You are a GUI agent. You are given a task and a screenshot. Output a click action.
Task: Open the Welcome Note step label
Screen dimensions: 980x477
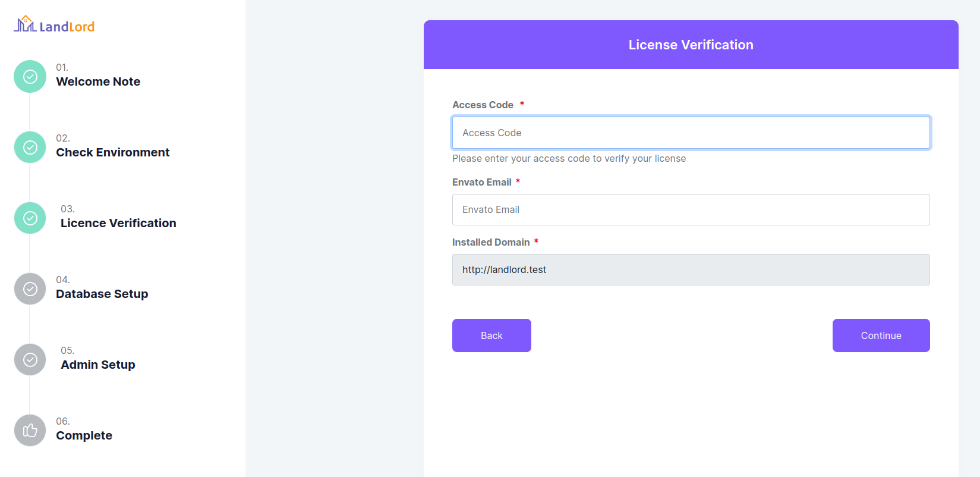pos(98,82)
